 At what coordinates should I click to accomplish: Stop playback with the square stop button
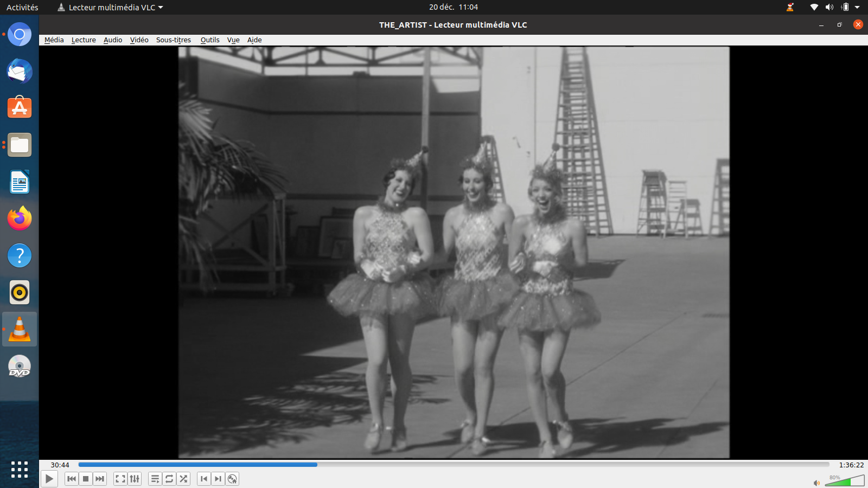pyautogui.click(x=86, y=479)
